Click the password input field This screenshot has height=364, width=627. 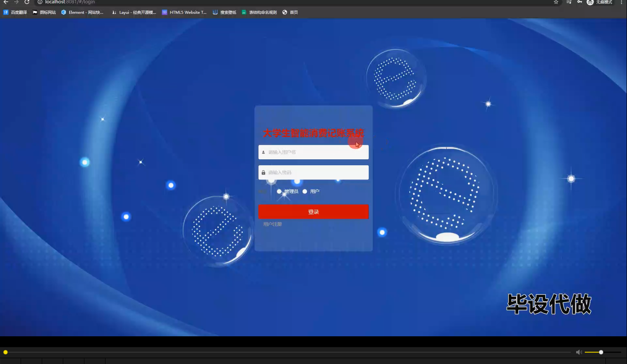[313, 172]
